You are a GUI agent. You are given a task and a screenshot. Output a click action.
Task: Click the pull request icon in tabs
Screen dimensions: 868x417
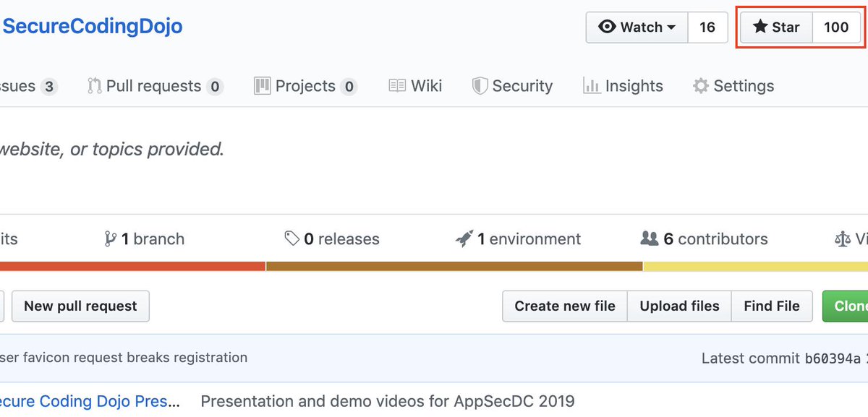tap(94, 86)
